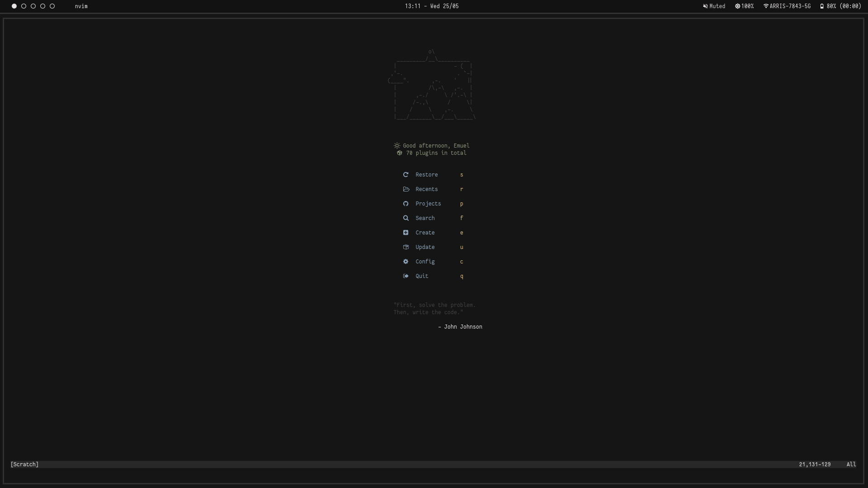Click the box icon beside plugins count
The width and height of the screenshot is (868, 488).
(x=399, y=153)
